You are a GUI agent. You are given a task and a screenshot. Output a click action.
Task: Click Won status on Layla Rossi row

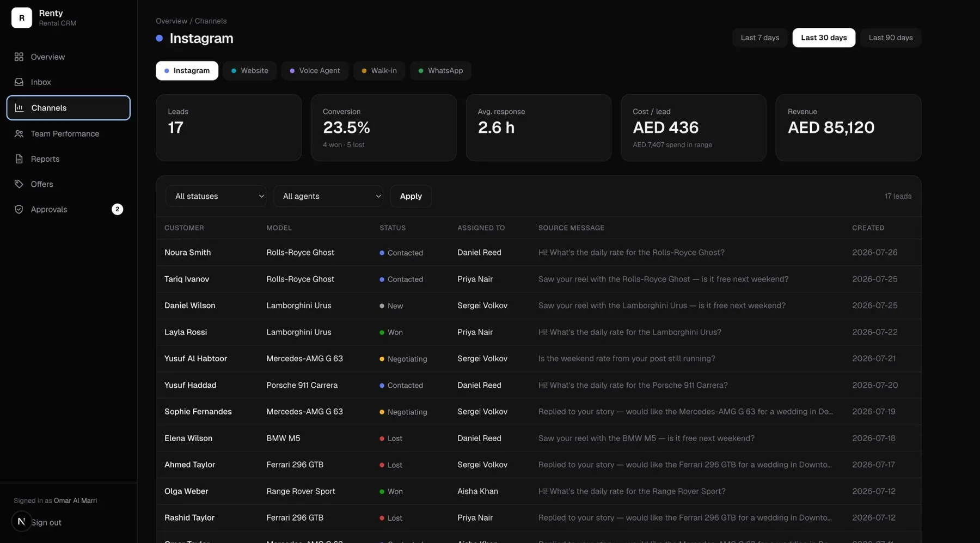click(391, 332)
